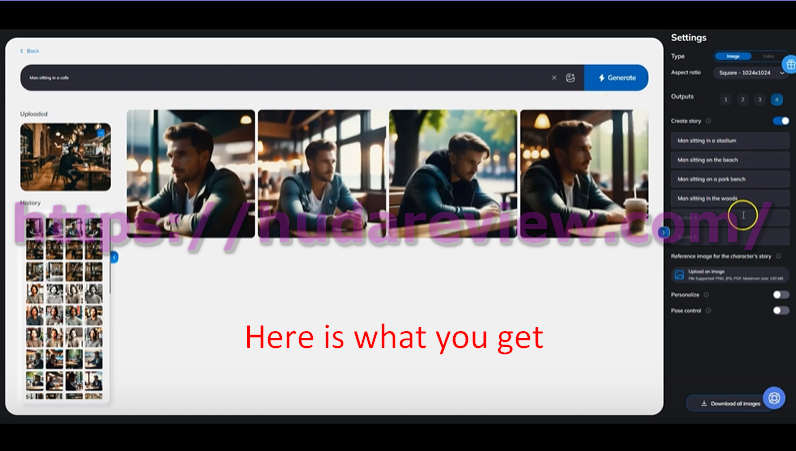Collapse the history panel with blue arrow handle
796x451 pixels.
114,258
